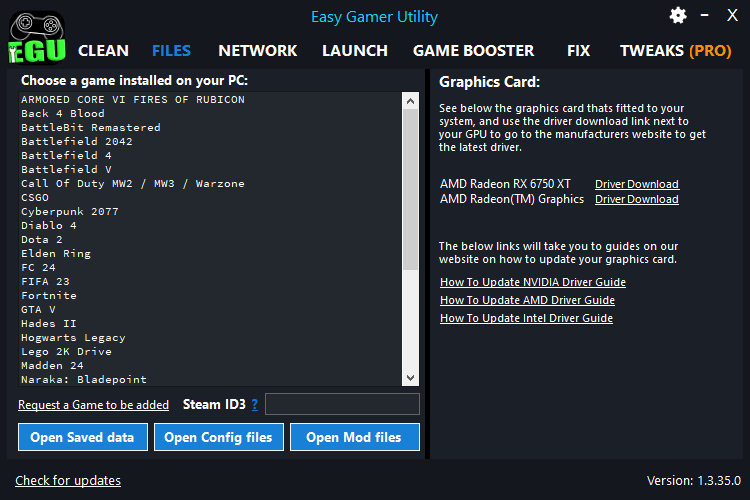
Task: Click the game list scroll up arrow
Action: [410, 100]
